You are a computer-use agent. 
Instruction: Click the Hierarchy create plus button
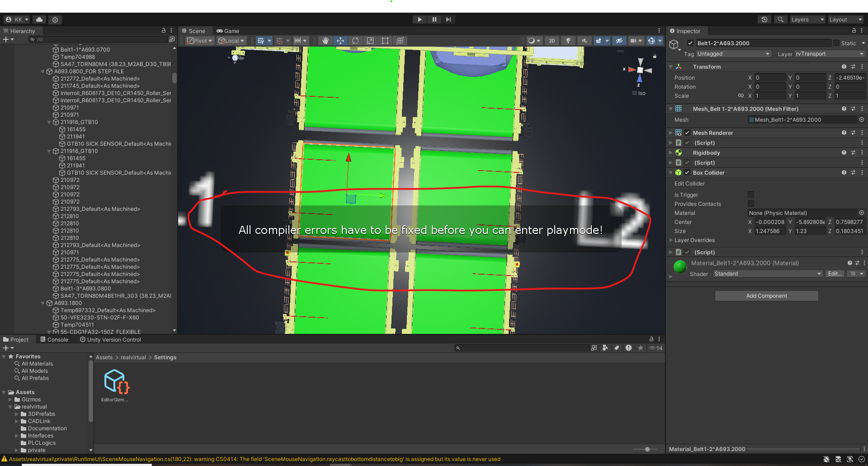tap(8, 39)
